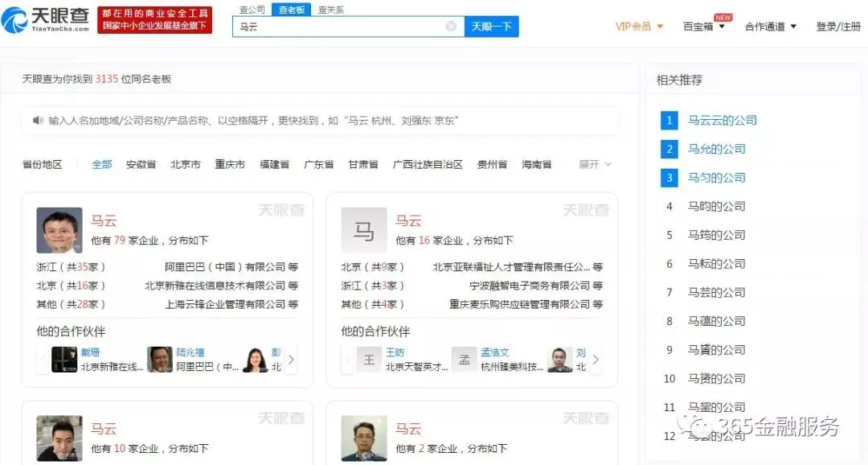Viewport: 868px width, 465px height.
Task: Show previous partners in second 马云 card
Action: point(348,360)
